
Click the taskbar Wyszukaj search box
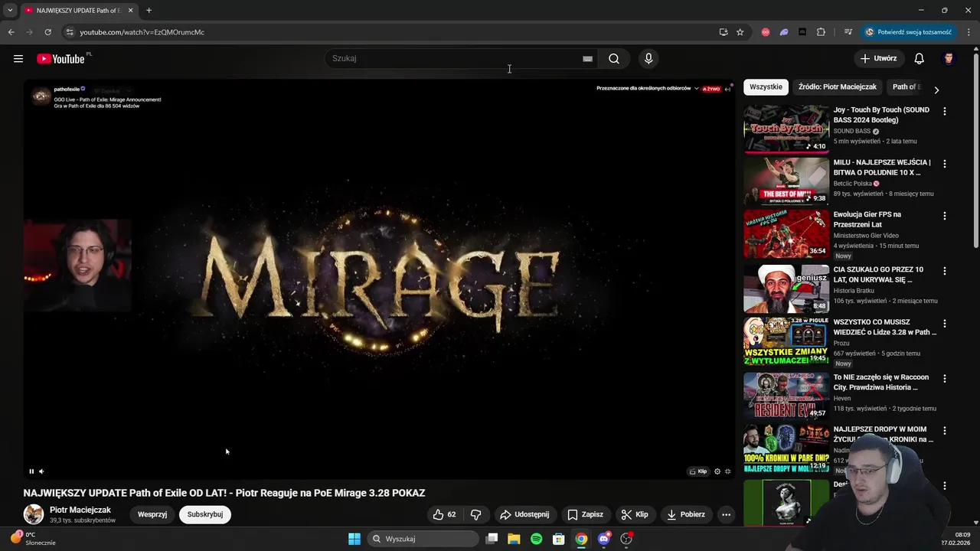click(x=423, y=539)
